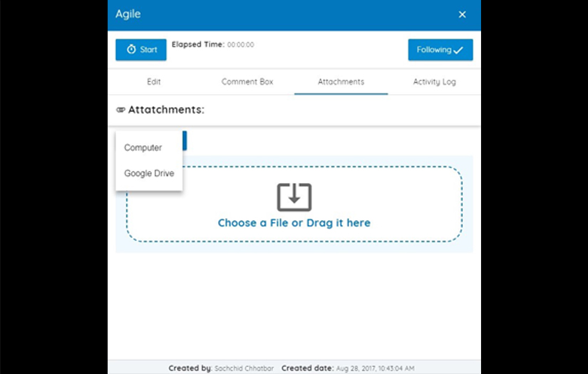Click the elapsed time value 00:00:00

[240, 45]
